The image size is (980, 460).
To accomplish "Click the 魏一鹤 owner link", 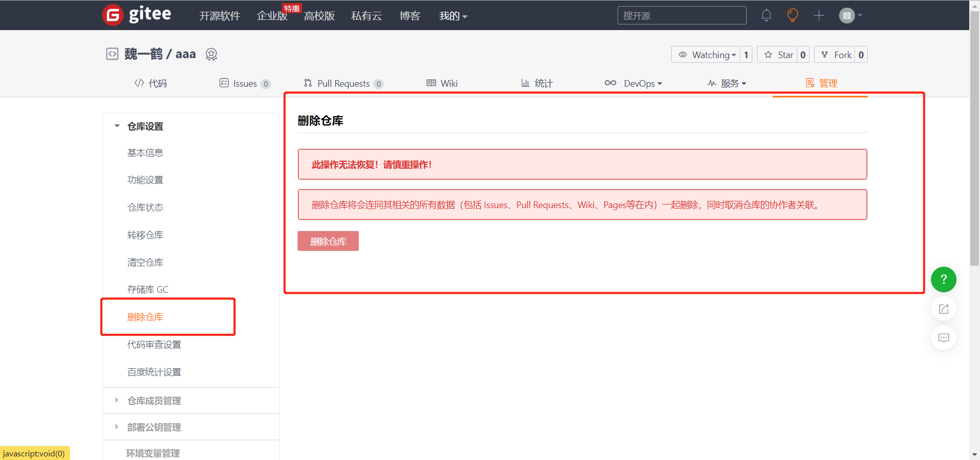I will pos(143,54).
